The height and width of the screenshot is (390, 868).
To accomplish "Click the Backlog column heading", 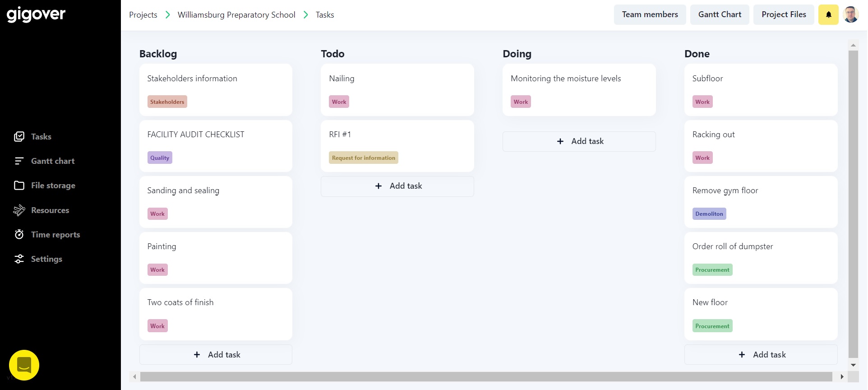I will [x=158, y=54].
